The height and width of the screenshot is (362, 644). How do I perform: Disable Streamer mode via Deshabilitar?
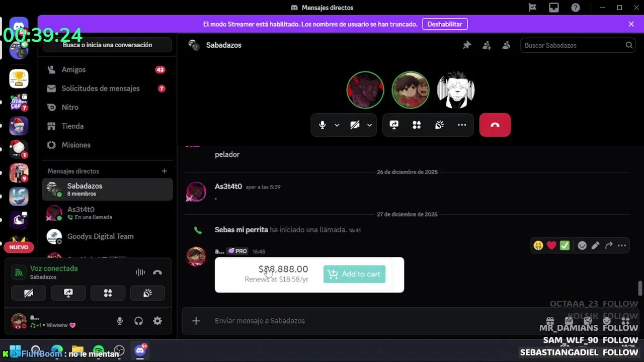click(445, 24)
